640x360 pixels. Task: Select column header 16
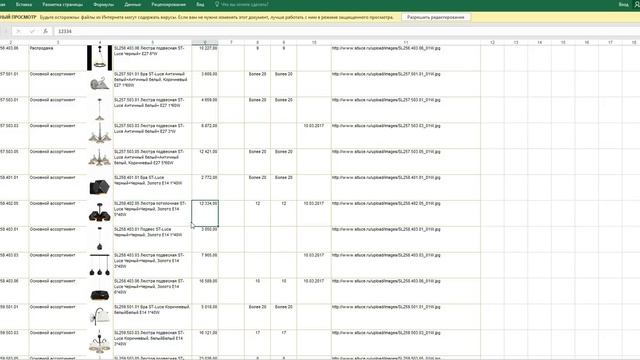pos(587,42)
